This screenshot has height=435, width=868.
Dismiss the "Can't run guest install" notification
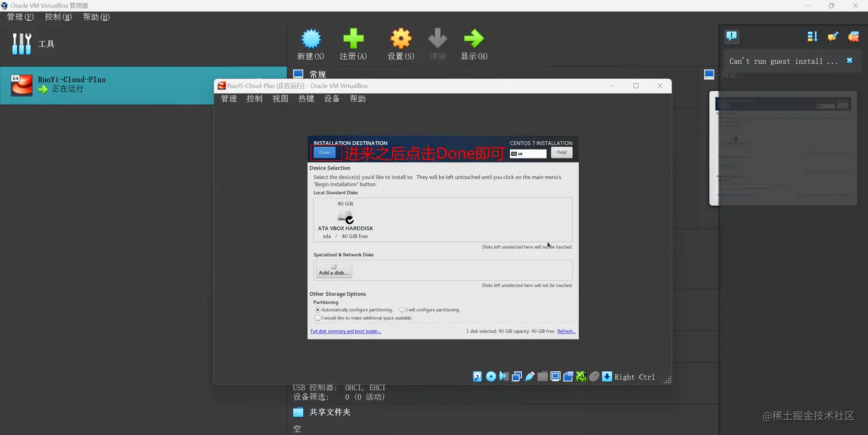coord(850,60)
